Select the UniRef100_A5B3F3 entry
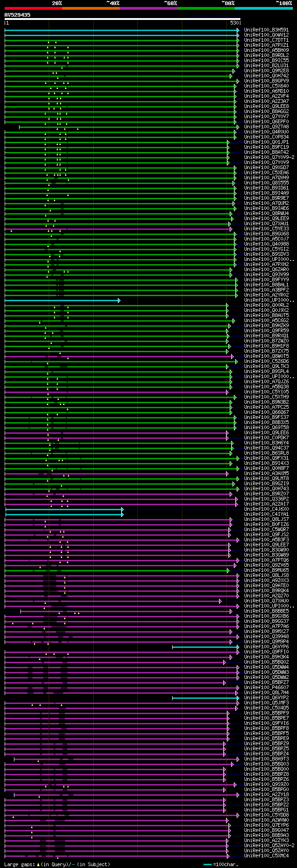Screen dimensions: 297x868 click(x=266, y=540)
